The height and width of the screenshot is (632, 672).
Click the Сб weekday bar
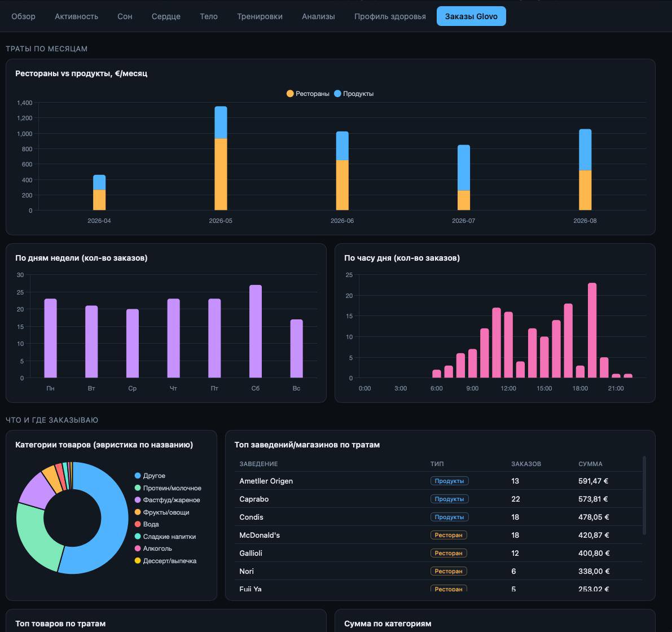(256, 331)
